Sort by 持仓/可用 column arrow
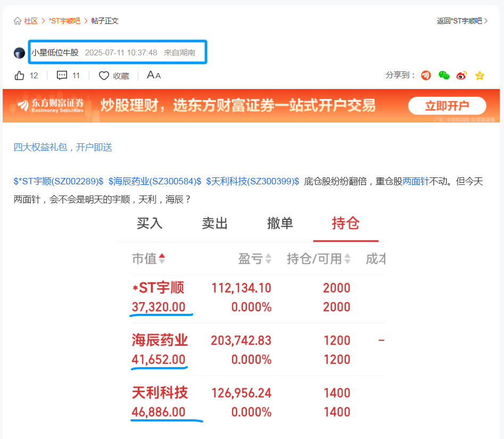Image resolution: width=504 pixels, height=439 pixels. [347, 258]
